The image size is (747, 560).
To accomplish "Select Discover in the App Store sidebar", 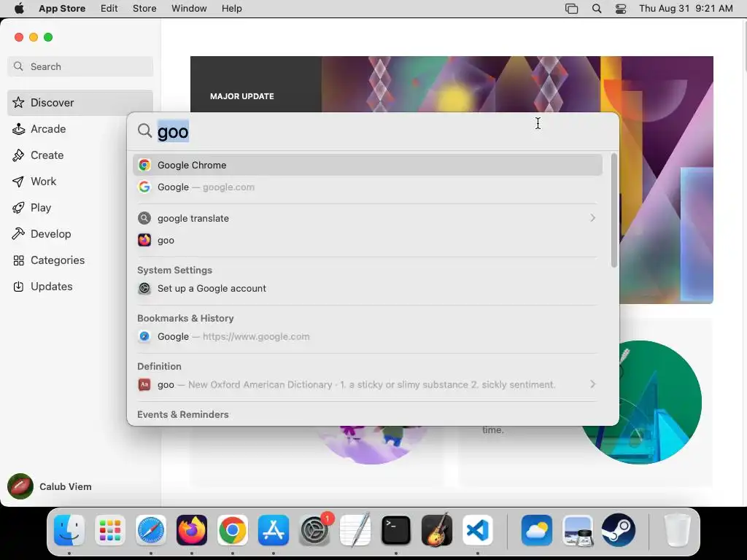I will click(x=80, y=102).
